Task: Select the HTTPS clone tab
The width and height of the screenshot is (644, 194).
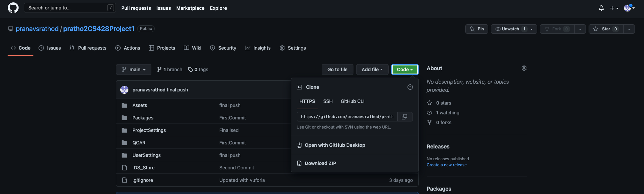Action: coord(307,101)
